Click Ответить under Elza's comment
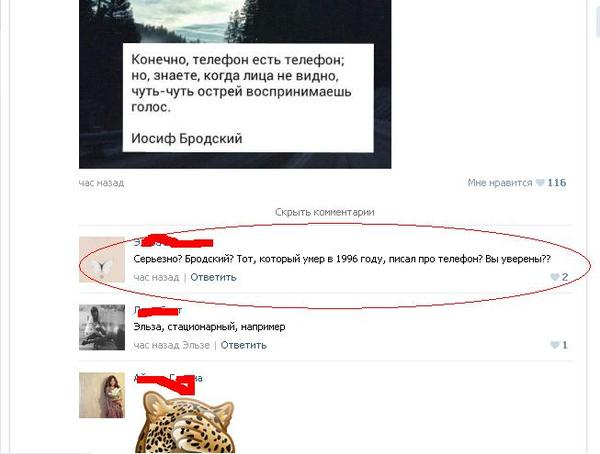The height and width of the screenshot is (454, 600). (213, 277)
